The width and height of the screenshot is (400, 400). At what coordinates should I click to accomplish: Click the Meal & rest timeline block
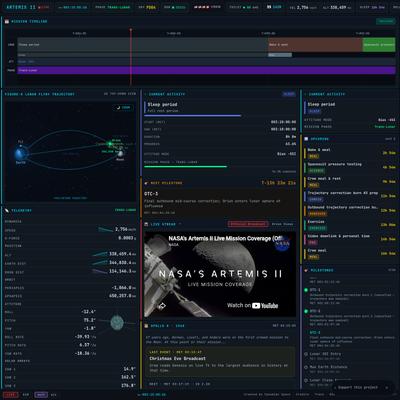[315, 44]
